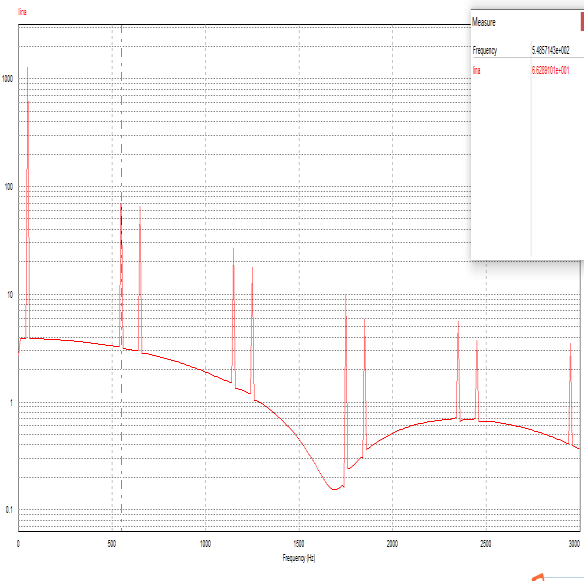The height and width of the screenshot is (581, 585).
Task: Select the Frequency row label in Measure panel
Action: pyautogui.click(x=485, y=50)
